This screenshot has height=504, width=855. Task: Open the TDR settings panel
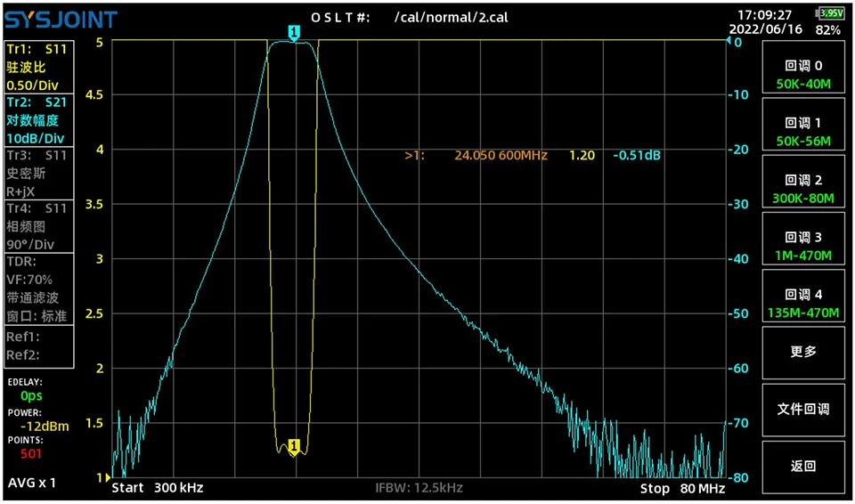pyautogui.click(x=38, y=289)
